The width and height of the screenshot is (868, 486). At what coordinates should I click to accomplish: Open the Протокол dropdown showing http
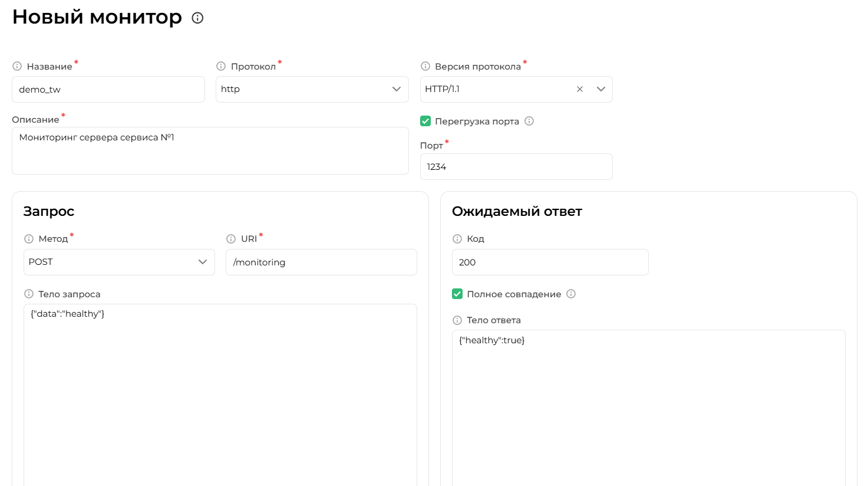312,89
